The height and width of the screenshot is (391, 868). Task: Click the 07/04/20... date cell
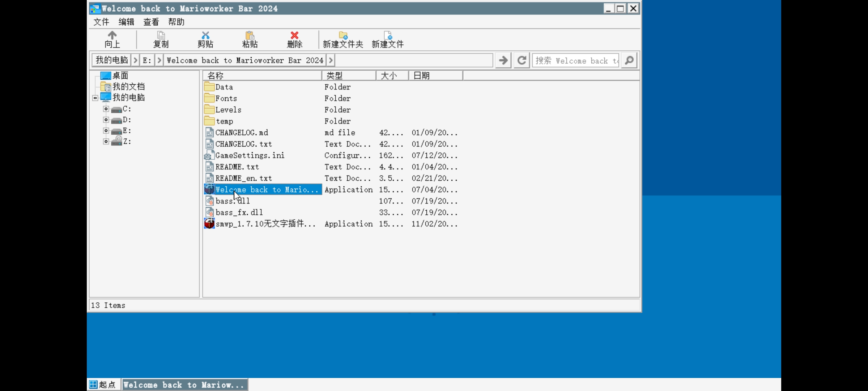coord(434,189)
